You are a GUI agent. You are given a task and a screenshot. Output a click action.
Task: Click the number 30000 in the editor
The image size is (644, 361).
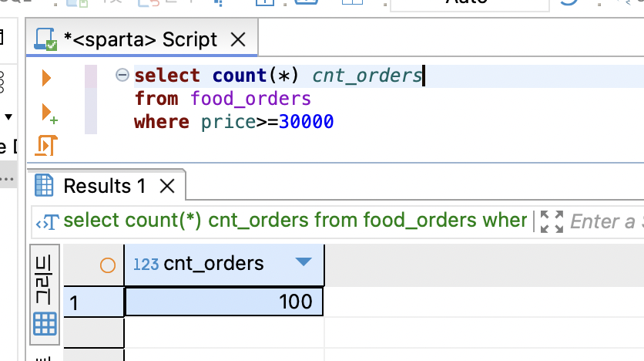pos(307,122)
